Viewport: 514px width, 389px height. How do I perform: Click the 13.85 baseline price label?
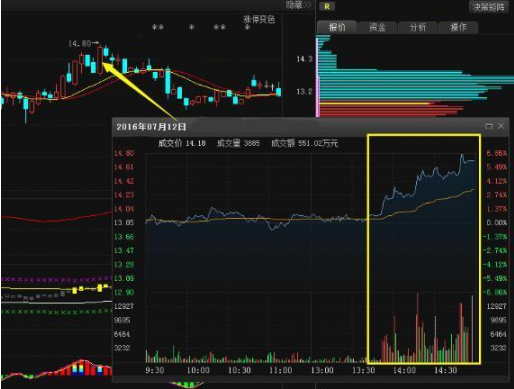pyautogui.click(x=124, y=223)
